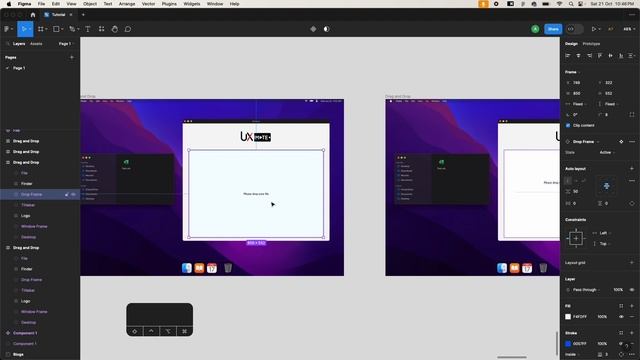Image resolution: width=640 pixels, height=360 pixels.
Task: Add a new page with the plus icon
Action: tap(72, 58)
